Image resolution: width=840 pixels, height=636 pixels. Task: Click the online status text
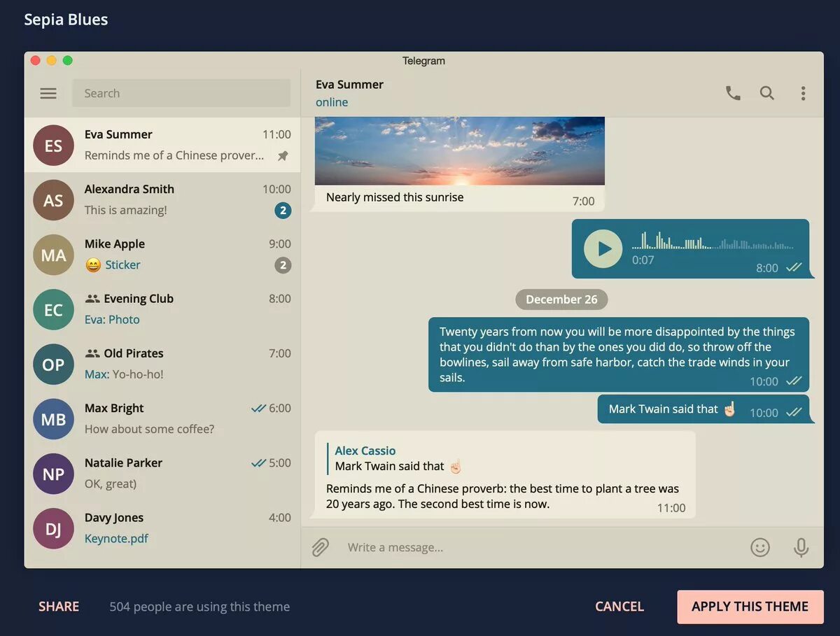(x=332, y=102)
